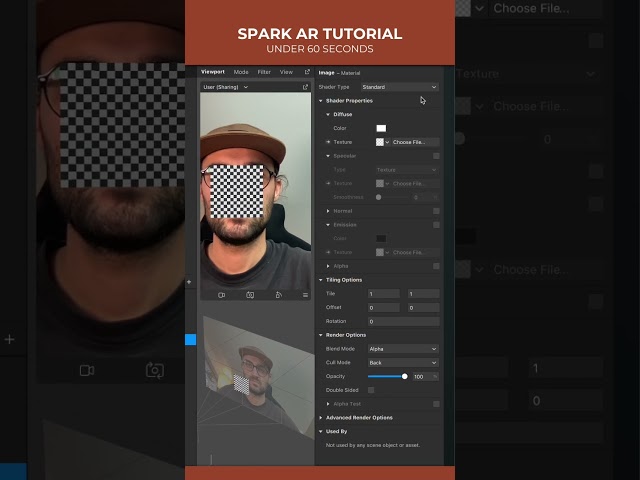Screen dimensions: 640x480
Task: Click the rotate device icon below simulator
Action: pos(279,295)
